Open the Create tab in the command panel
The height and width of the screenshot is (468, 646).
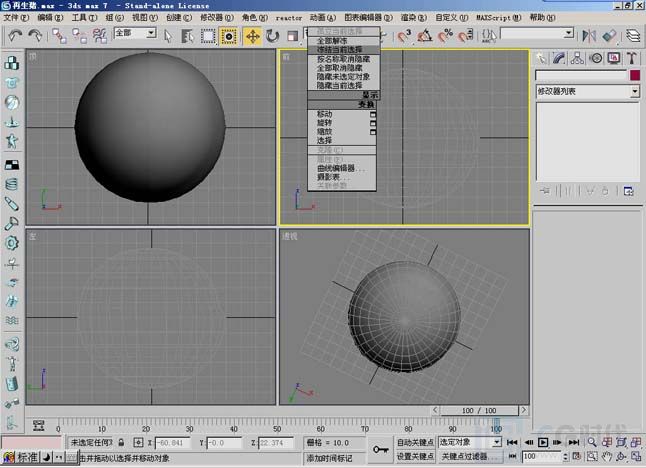point(541,58)
